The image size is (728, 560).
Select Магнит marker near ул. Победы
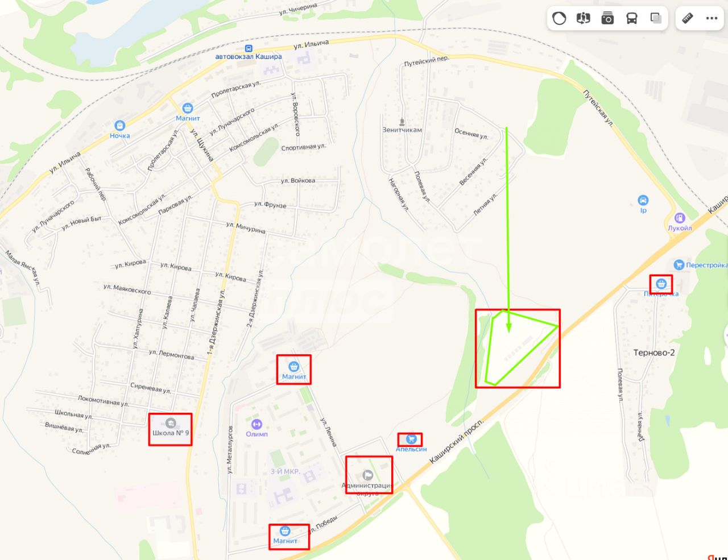285,531
